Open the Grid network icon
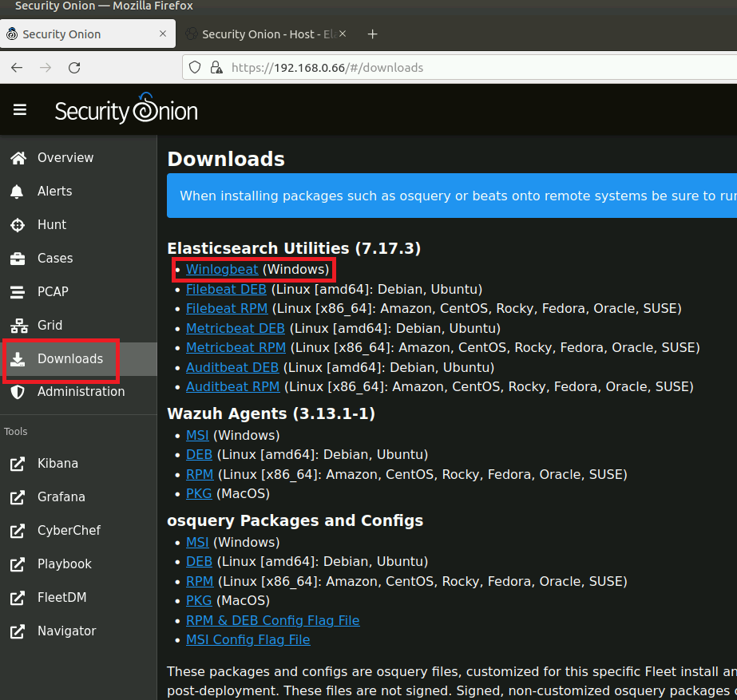The image size is (737, 700). 18,326
